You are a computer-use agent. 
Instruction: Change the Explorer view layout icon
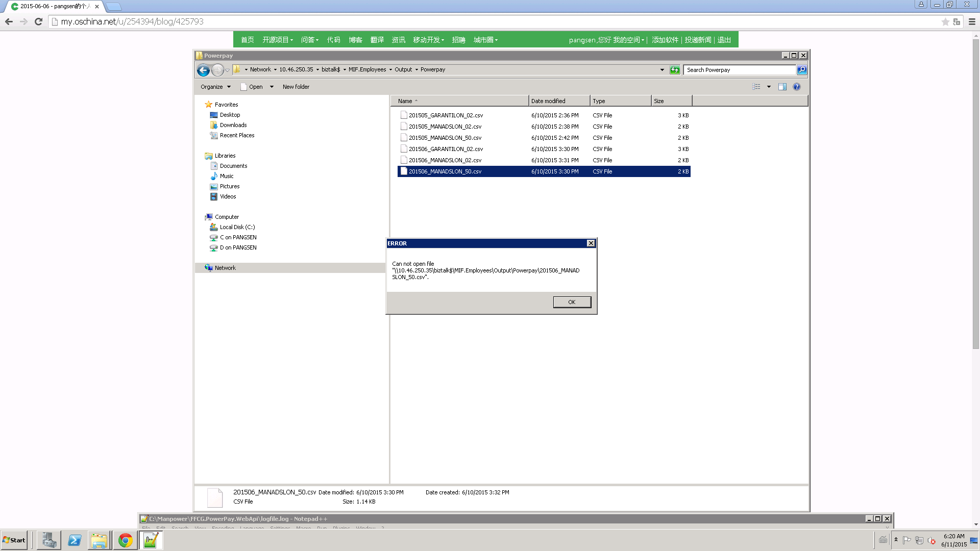(756, 87)
